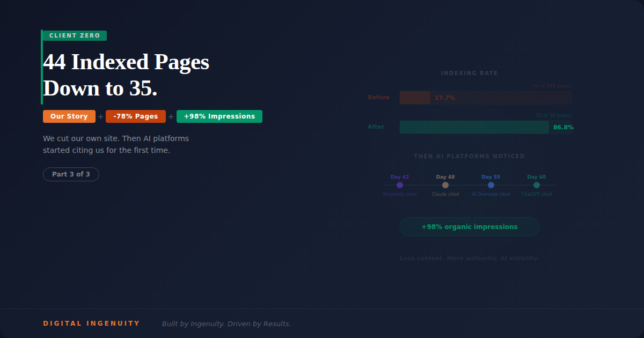This screenshot has height=338, width=644.
Task: Switch to the Our Story tab
Action: point(69,116)
